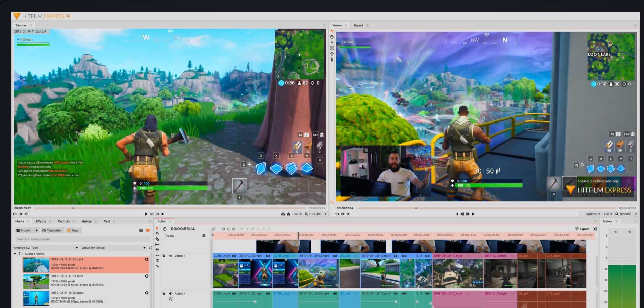Click sort order icon in Media panel

coord(150,248)
